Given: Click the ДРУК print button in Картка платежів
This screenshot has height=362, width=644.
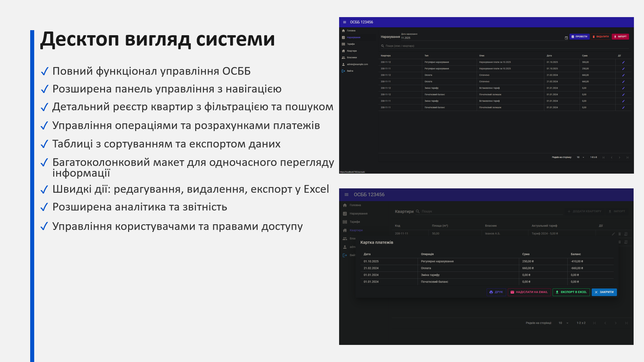Looking at the screenshot, I should pos(496,292).
